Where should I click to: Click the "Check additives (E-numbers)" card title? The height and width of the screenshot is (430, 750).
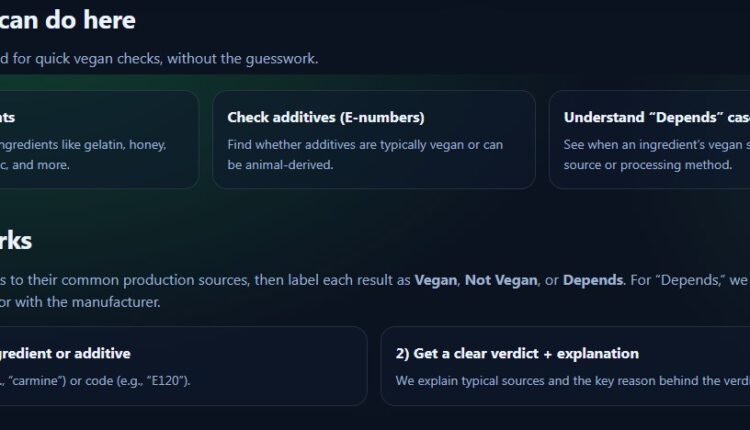pyautogui.click(x=326, y=117)
